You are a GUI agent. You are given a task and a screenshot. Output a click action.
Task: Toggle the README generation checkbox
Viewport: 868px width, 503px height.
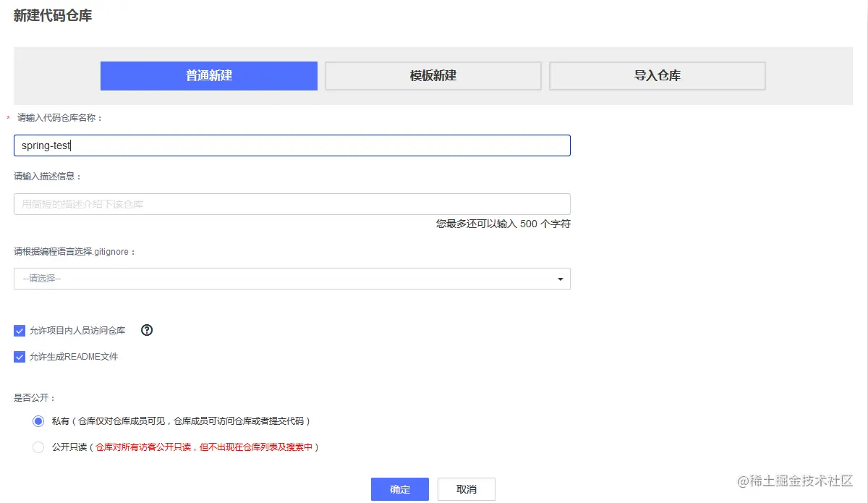tap(20, 356)
